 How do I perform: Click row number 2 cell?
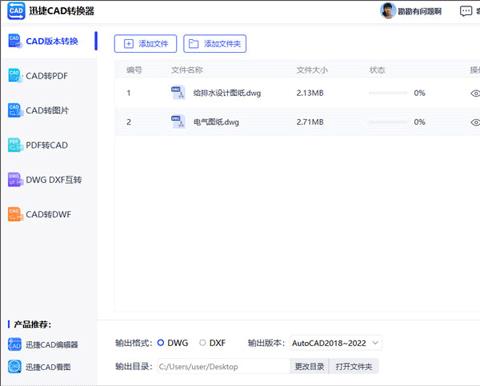point(129,122)
